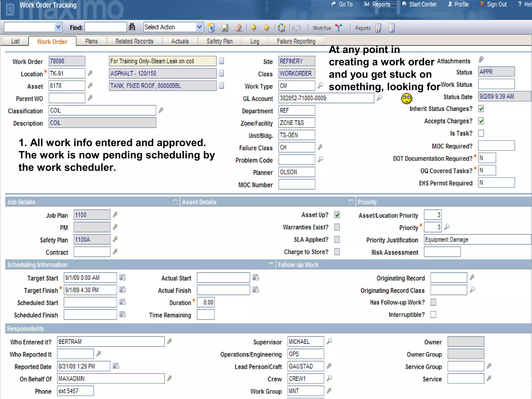Toggle Accepts Charges checkbox
This screenshot has width=532, height=399.
(481, 121)
